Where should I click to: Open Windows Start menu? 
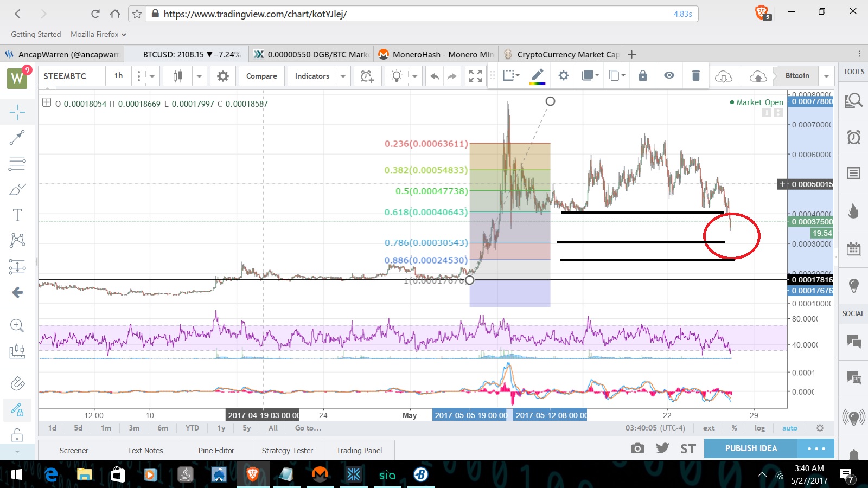click(x=16, y=475)
